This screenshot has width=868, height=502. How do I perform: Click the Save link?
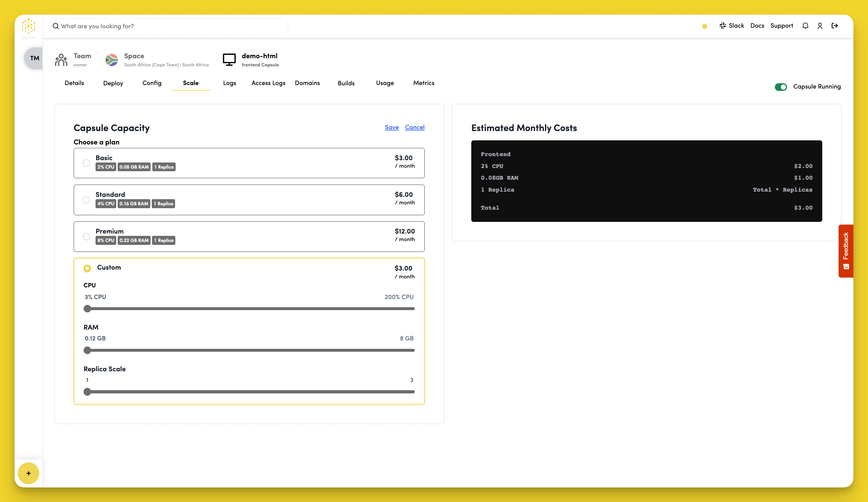(x=392, y=127)
